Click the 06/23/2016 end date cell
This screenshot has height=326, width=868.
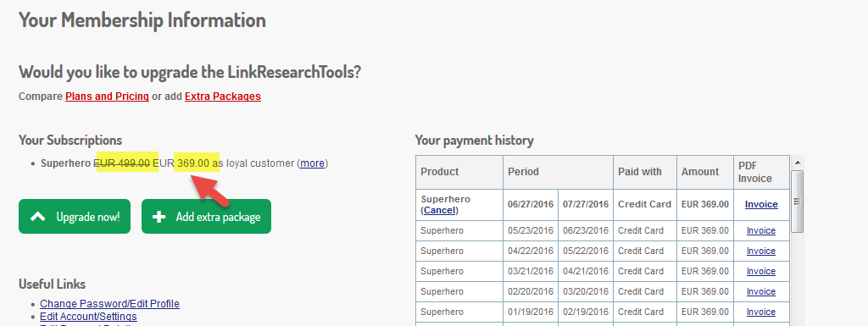pos(586,230)
